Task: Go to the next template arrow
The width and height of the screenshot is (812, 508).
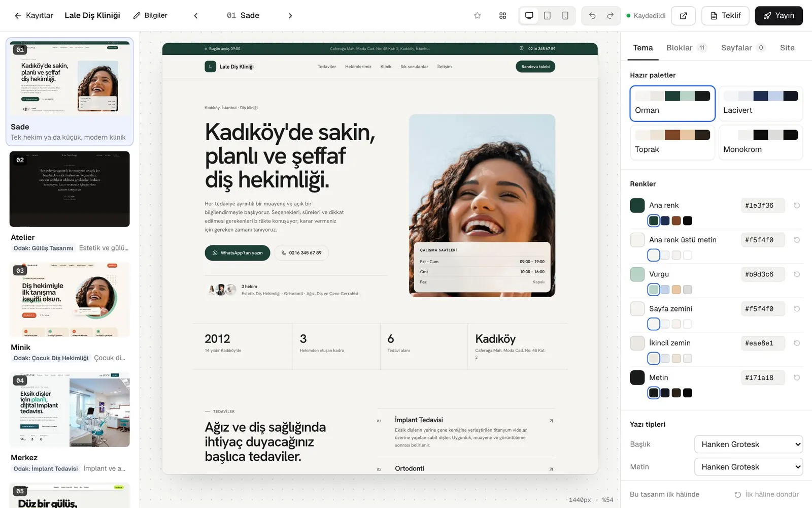Action: tap(290, 16)
